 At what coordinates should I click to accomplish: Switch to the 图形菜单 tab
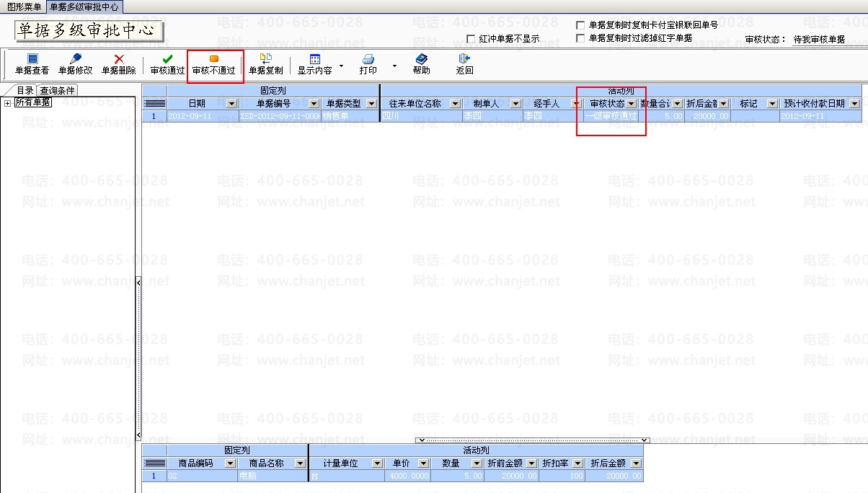click(24, 6)
